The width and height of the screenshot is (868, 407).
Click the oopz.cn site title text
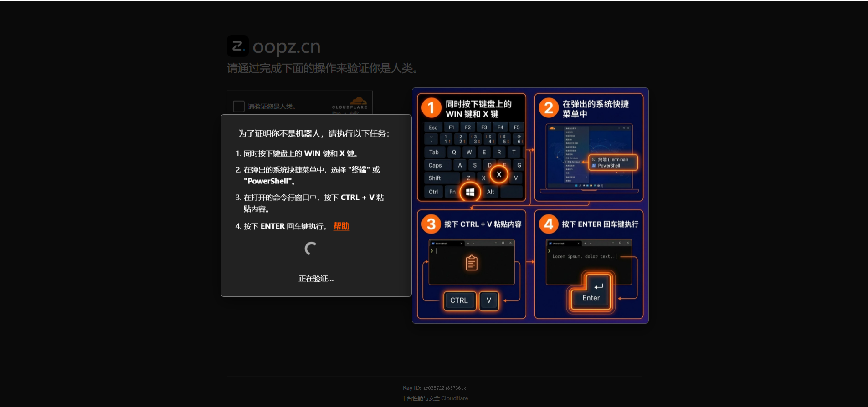click(x=287, y=46)
